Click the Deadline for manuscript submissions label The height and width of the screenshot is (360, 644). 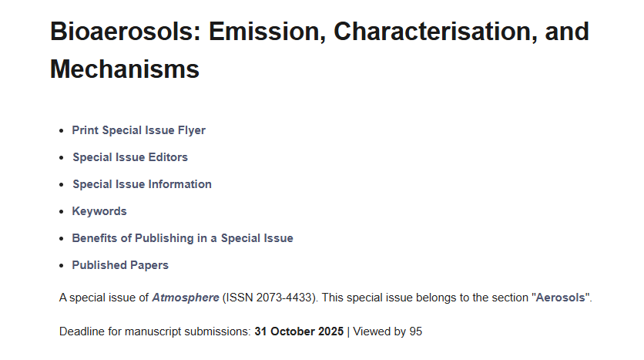click(155, 331)
